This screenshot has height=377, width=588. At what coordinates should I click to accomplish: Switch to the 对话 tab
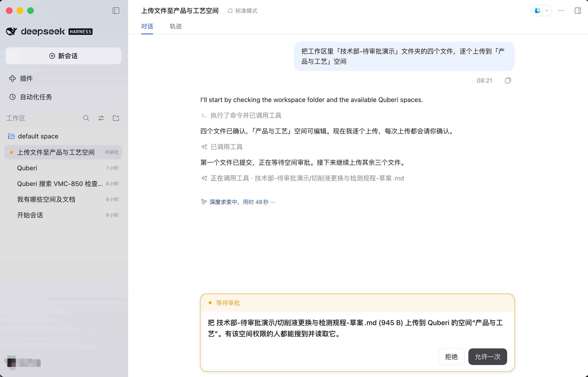point(147,26)
